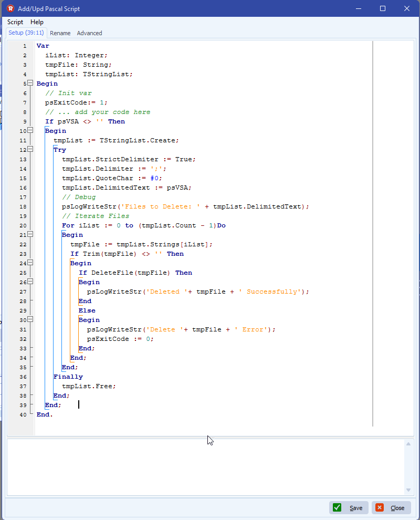Viewport: 420px width, 520px height.
Task: Click '// ... add your code here' comment
Action: [x=98, y=112]
